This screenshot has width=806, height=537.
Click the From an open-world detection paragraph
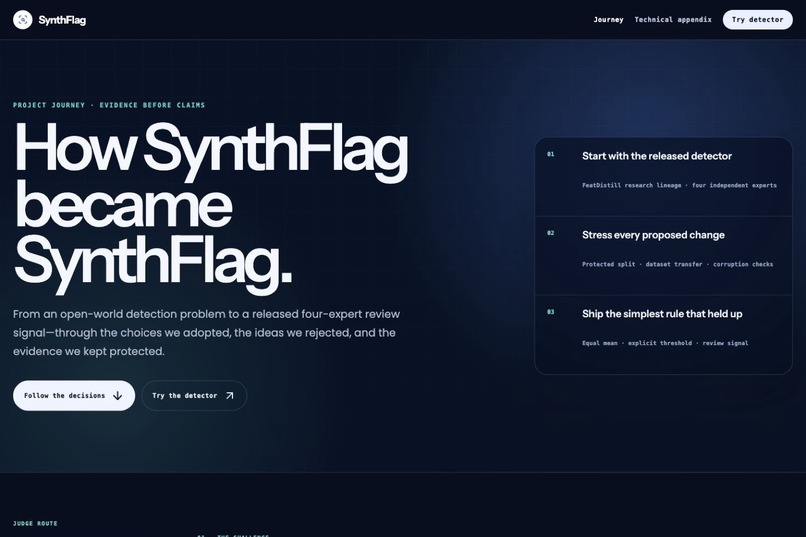tap(207, 332)
